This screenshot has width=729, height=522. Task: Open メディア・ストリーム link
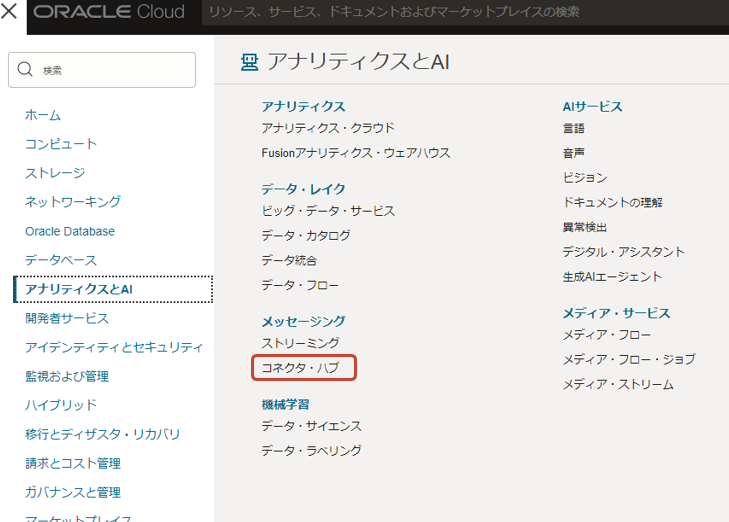point(618,384)
